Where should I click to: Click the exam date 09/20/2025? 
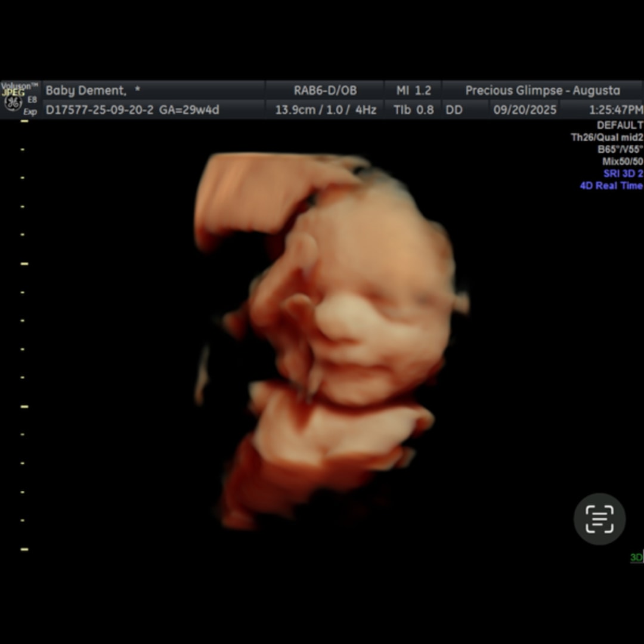(x=525, y=110)
